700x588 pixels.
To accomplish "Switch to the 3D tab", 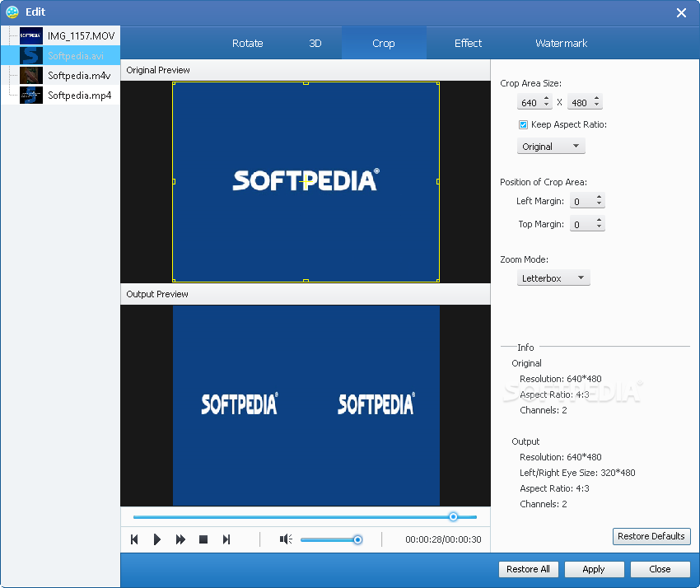I will (315, 44).
